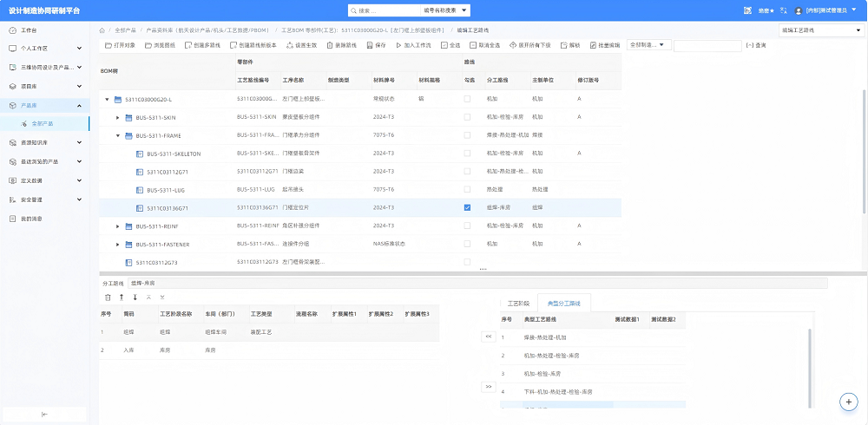Screen dimensions: 868x425
Task: Check the checkbox for 5311C03000G20-L
Action: pyautogui.click(x=467, y=99)
